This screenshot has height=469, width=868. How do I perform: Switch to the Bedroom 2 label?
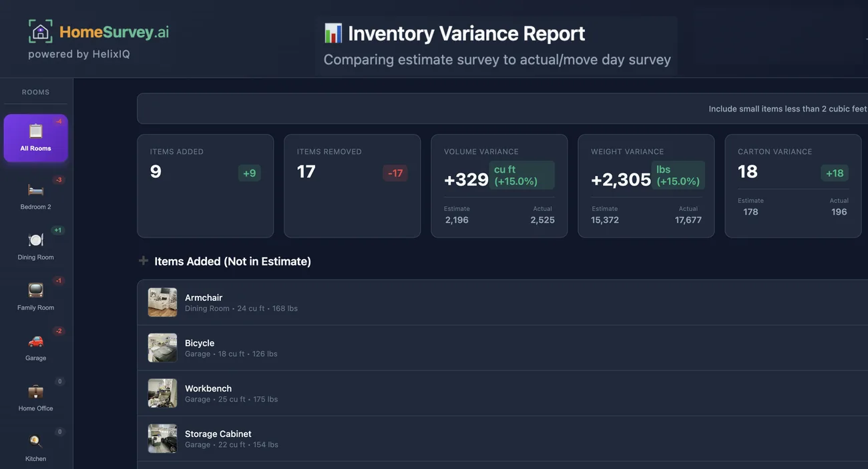pyautogui.click(x=35, y=207)
